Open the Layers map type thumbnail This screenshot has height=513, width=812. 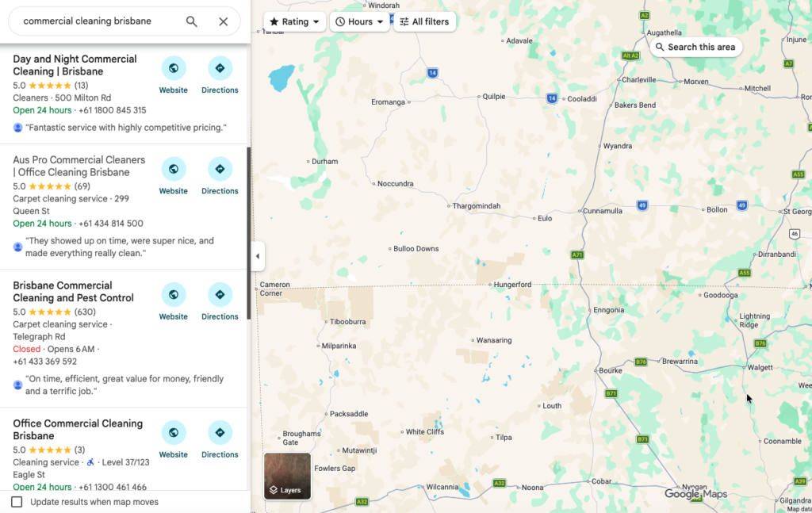(287, 477)
